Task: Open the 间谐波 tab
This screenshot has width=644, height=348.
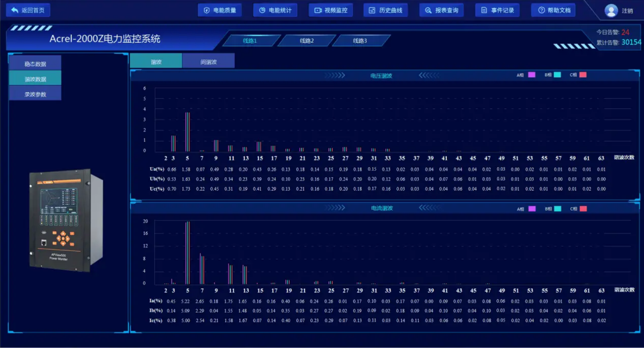Action: (208, 62)
